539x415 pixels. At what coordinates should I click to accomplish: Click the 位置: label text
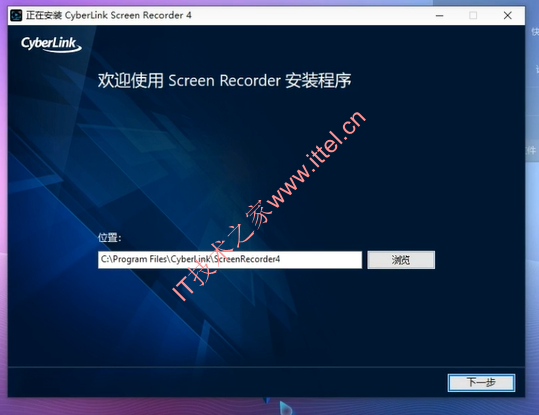109,238
